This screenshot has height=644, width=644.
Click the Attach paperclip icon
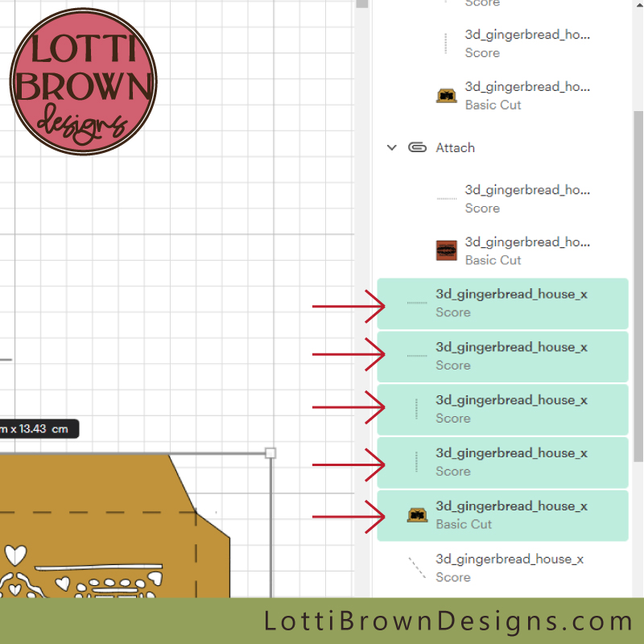pos(417,147)
